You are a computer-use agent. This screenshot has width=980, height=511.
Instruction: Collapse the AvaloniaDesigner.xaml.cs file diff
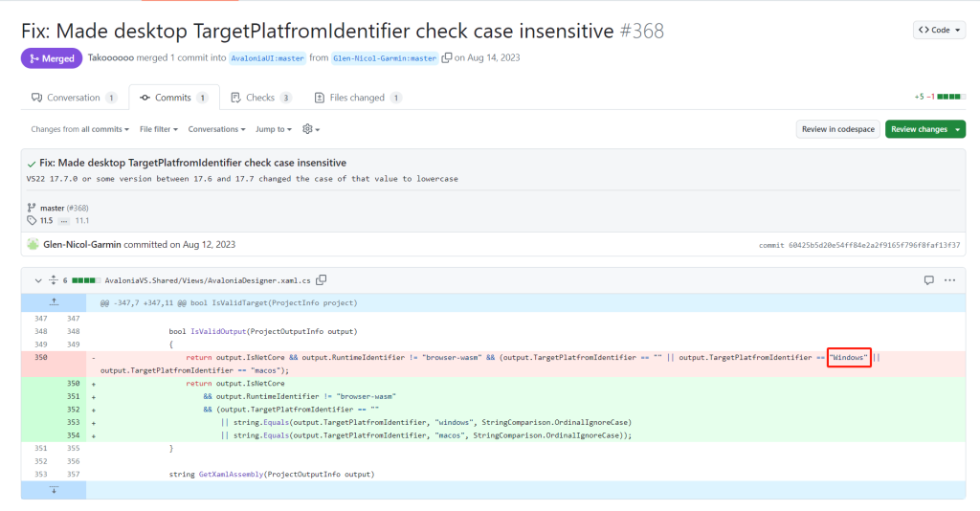click(38, 280)
